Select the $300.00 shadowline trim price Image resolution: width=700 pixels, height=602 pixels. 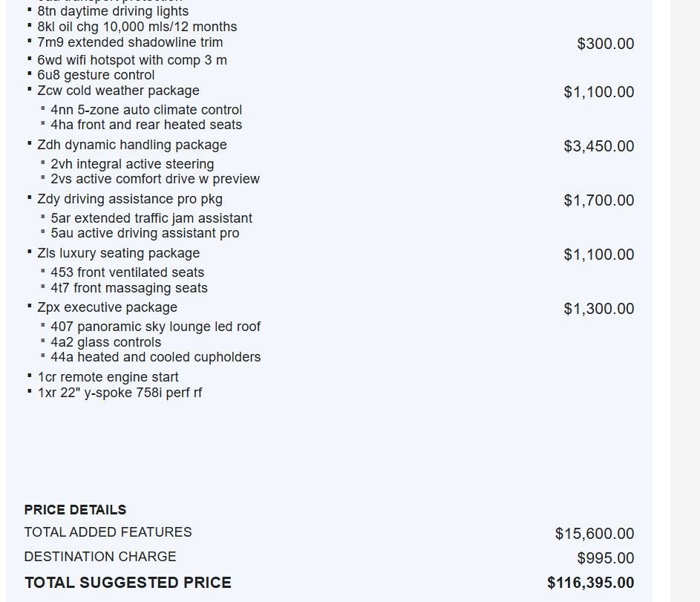(606, 44)
